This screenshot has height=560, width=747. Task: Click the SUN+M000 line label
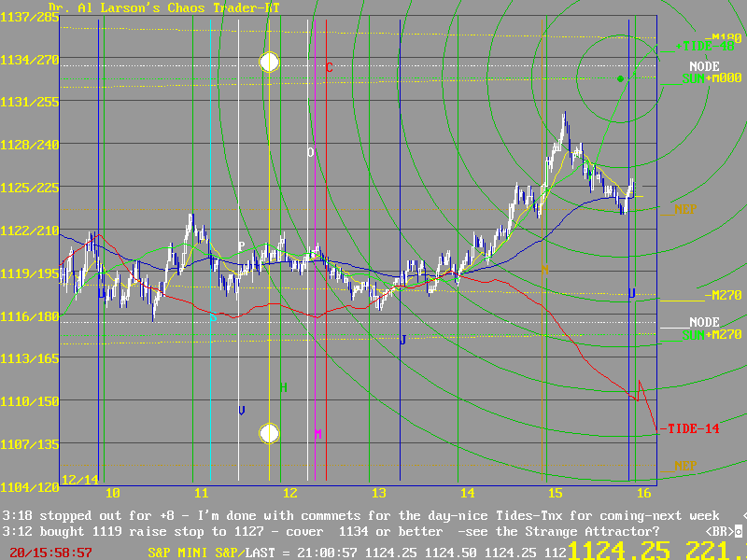pos(713,79)
